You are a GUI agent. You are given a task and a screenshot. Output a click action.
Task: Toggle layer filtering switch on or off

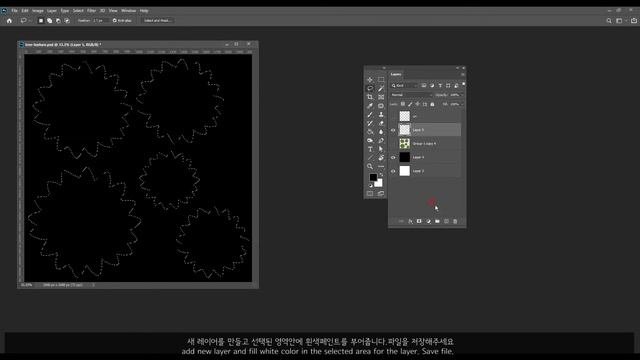[463, 84]
